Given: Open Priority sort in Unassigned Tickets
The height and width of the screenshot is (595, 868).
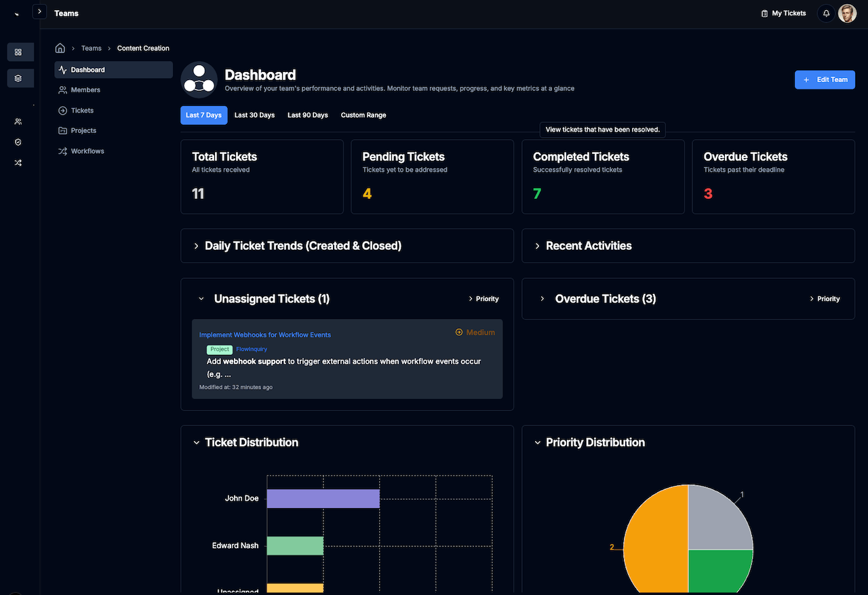Looking at the screenshot, I should tap(484, 299).
